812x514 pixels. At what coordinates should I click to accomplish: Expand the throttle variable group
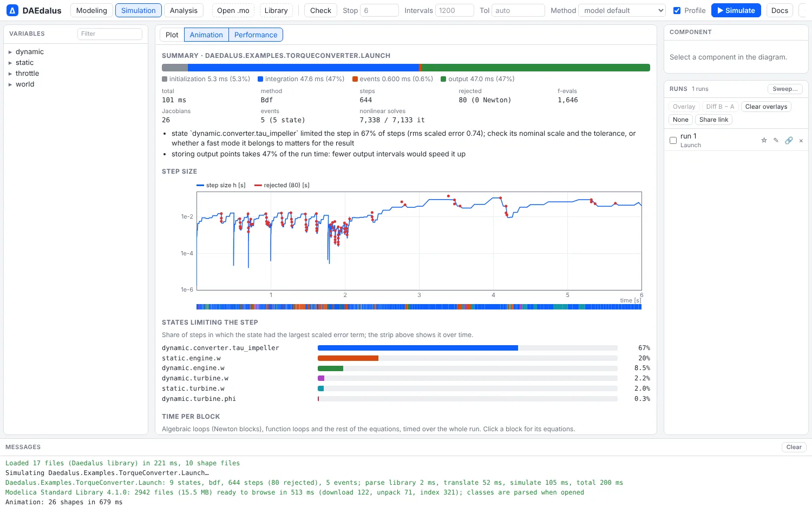pos(10,74)
